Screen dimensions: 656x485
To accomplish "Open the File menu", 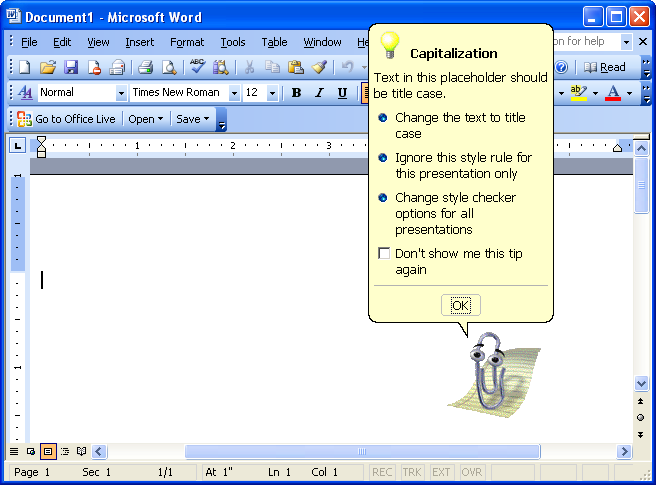I will (29, 42).
